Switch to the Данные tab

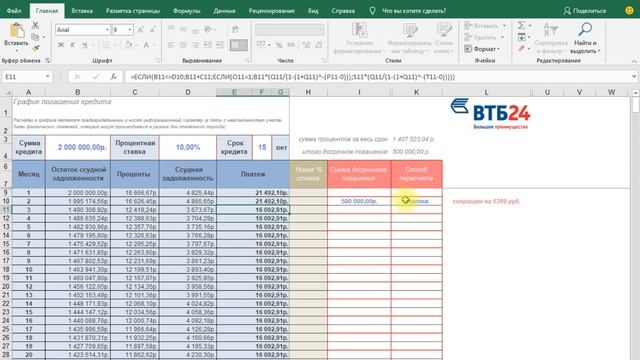click(224, 11)
